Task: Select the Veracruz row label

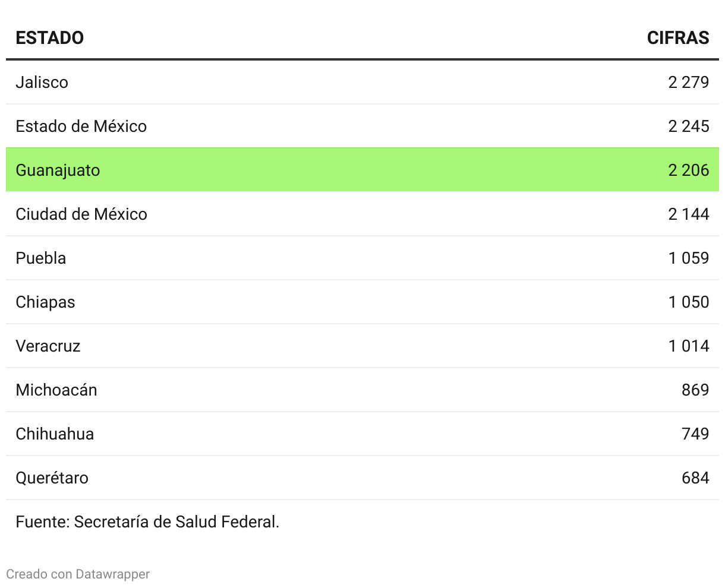Action: click(x=48, y=346)
